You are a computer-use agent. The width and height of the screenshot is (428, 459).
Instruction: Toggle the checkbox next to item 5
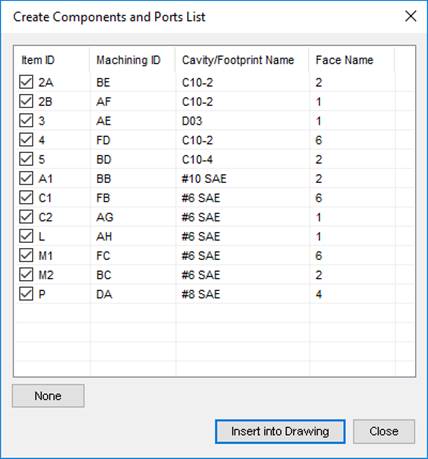click(x=26, y=159)
